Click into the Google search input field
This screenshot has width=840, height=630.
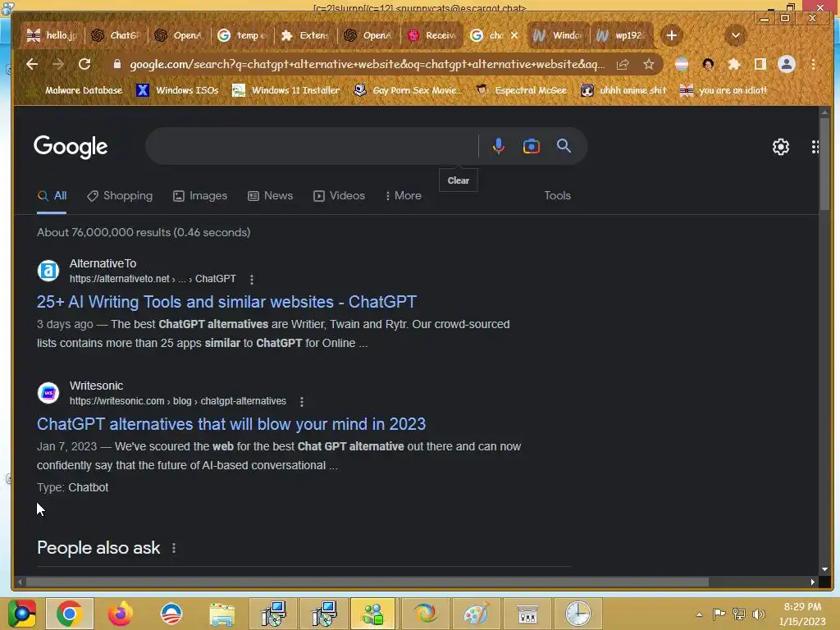point(313,146)
